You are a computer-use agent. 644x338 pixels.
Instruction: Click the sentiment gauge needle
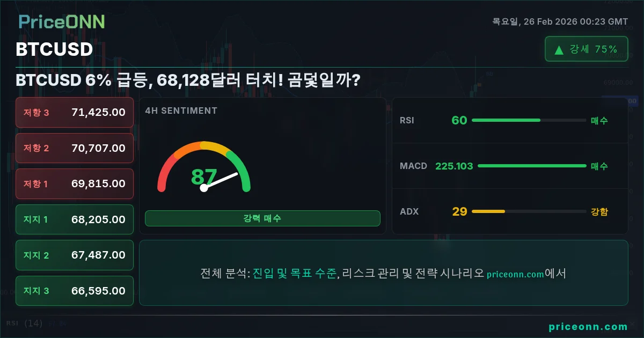point(220,181)
